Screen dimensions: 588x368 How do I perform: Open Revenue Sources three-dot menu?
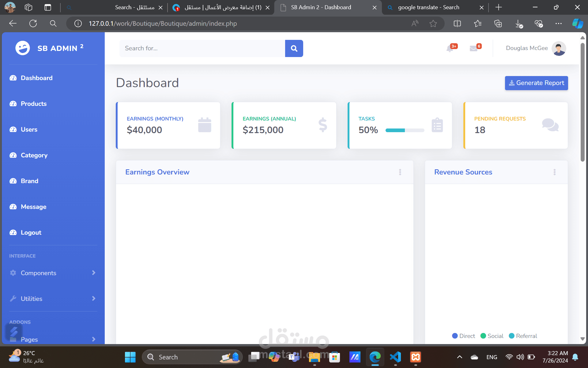coord(554,172)
